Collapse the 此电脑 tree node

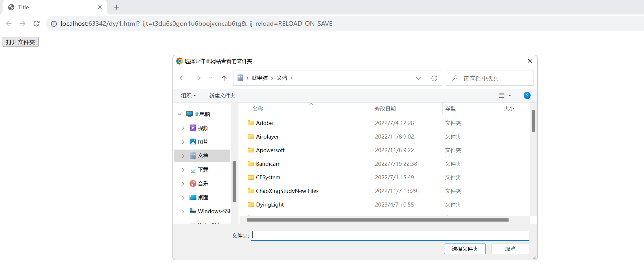point(179,114)
